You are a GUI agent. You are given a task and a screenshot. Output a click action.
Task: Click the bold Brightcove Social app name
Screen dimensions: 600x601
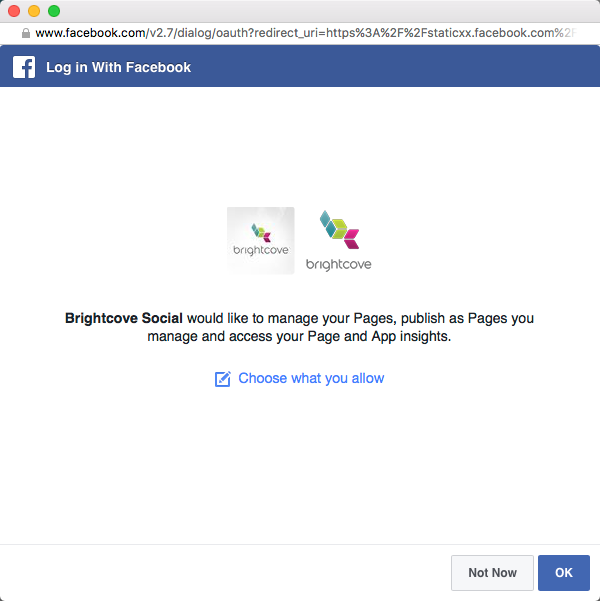pos(124,318)
